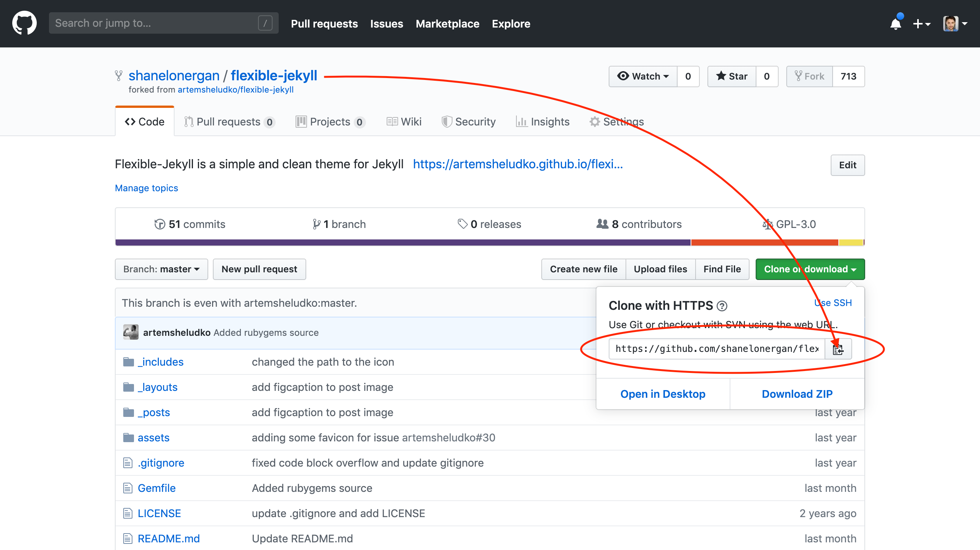The image size is (980, 550).
Task: Switch to the Insights tab
Action: click(x=542, y=122)
